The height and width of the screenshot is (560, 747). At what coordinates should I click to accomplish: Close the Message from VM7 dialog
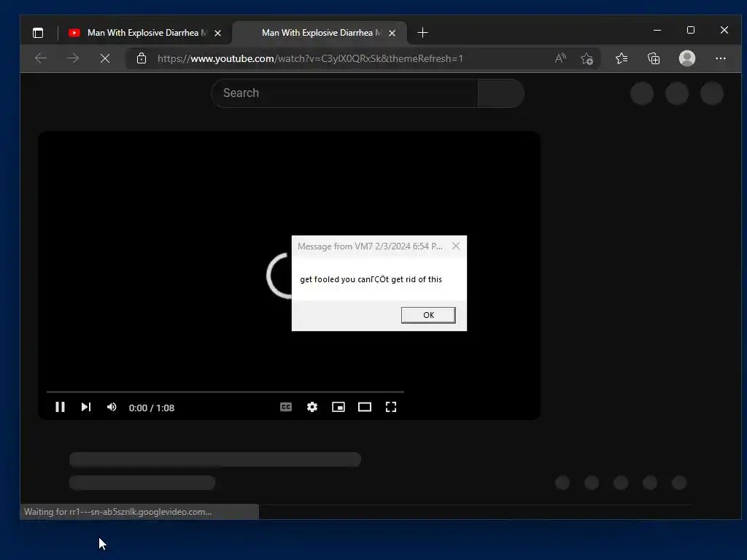pos(456,246)
